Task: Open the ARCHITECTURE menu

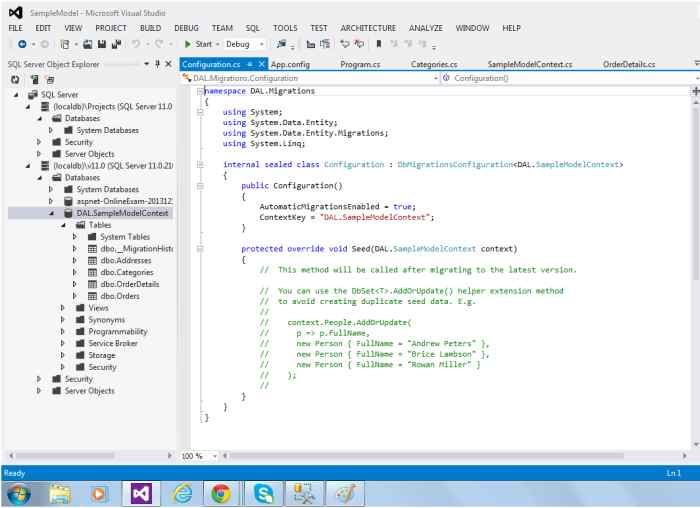Action: pos(367,28)
